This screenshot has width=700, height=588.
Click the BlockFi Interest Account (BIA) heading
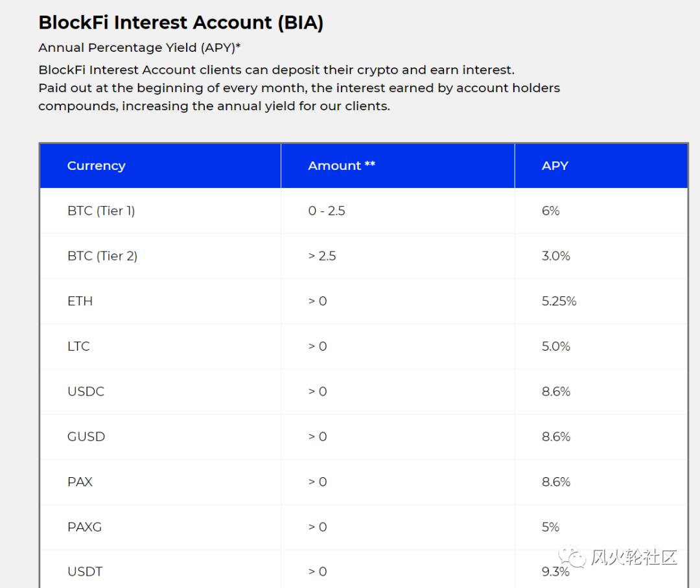coord(181,23)
